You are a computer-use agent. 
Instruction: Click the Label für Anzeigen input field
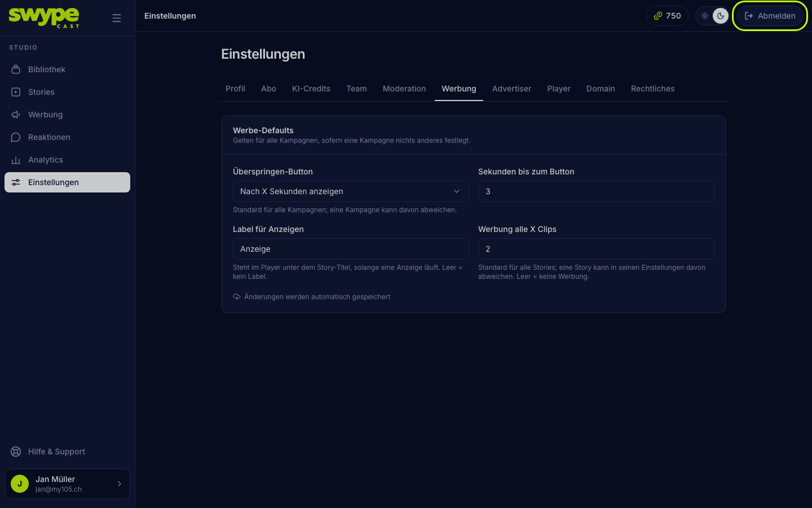[351, 249]
